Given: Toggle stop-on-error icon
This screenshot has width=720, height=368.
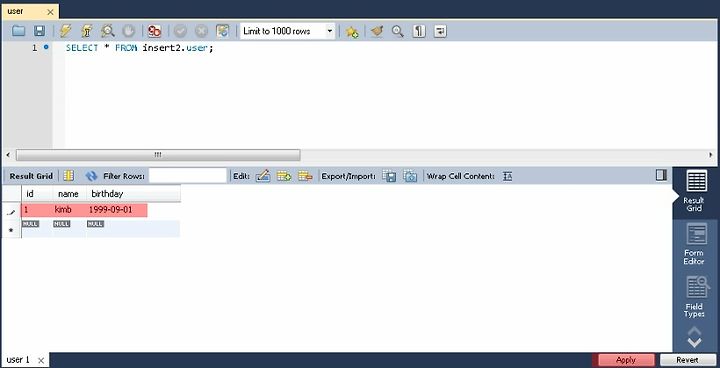Looking at the screenshot, I should click(154, 31).
